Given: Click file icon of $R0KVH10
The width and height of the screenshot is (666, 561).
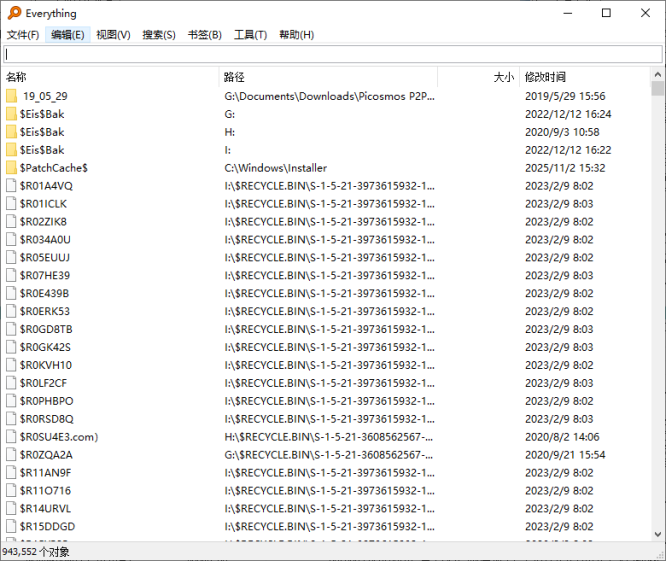Looking at the screenshot, I should 11,365.
